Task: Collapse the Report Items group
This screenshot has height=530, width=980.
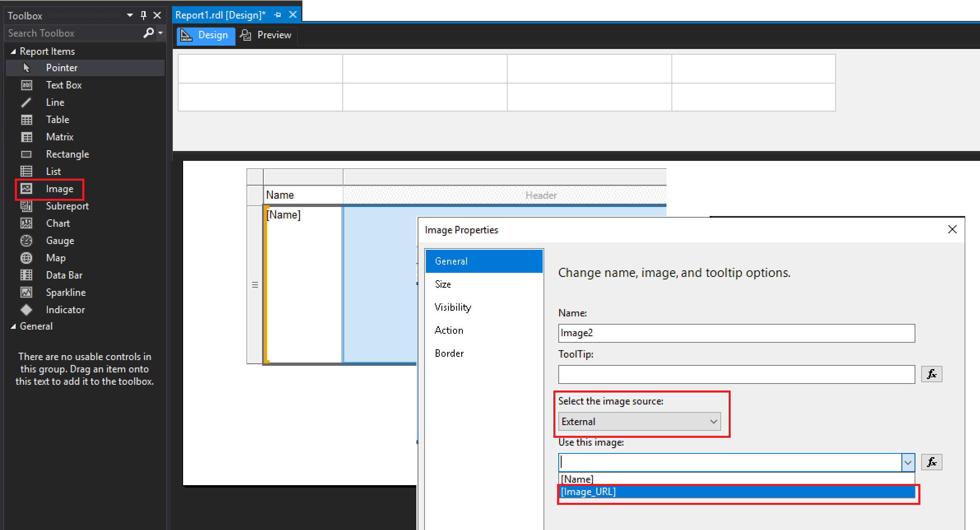Action: coord(13,51)
